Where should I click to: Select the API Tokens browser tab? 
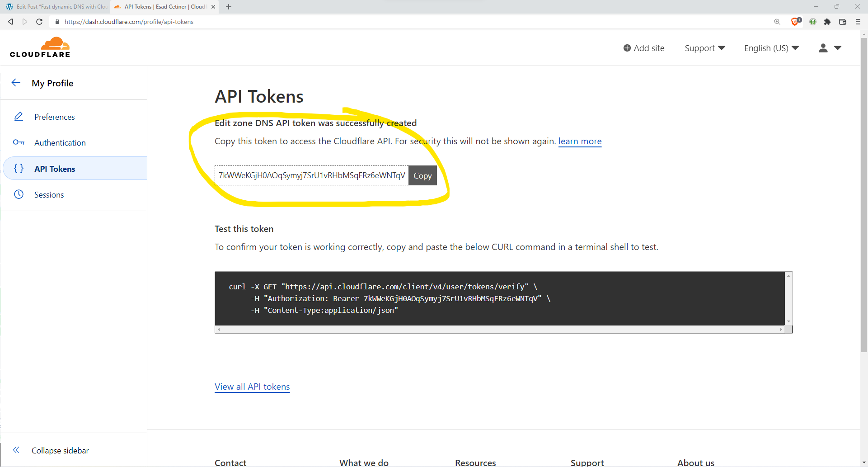coord(165,7)
